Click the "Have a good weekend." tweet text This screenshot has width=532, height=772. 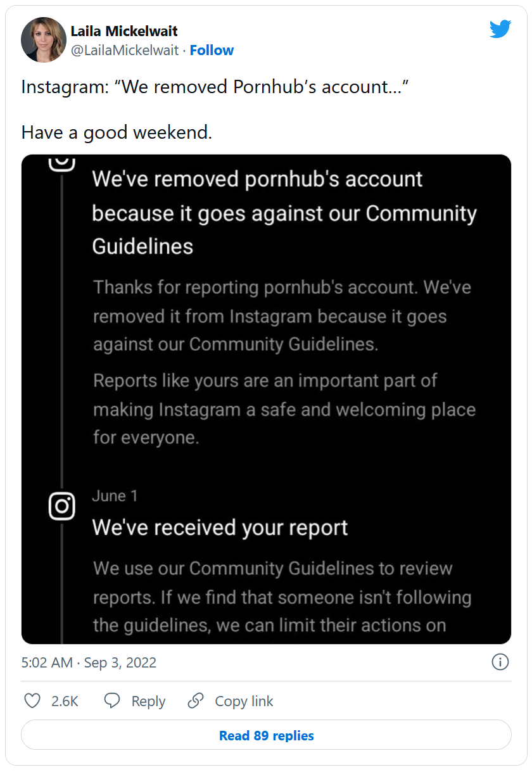117,132
